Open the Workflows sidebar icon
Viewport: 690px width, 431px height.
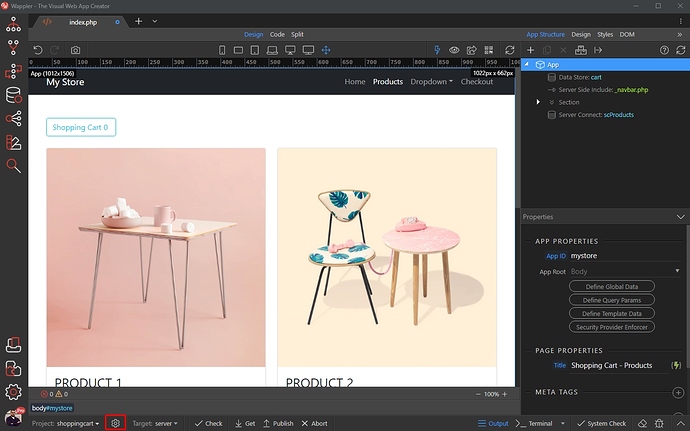click(x=13, y=71)
